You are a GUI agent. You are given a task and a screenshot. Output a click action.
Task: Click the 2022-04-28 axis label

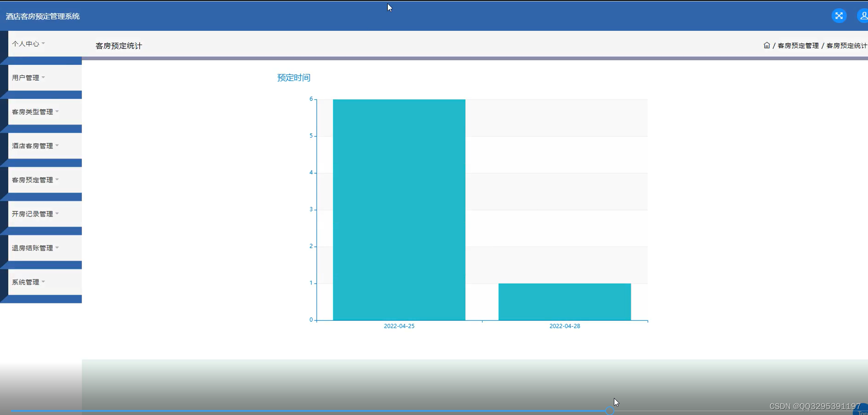click(565, 326)
